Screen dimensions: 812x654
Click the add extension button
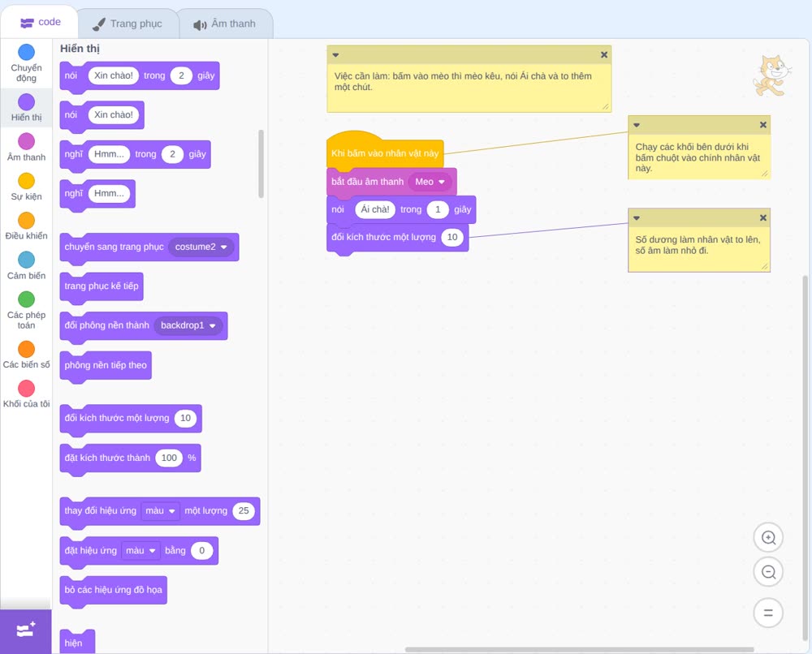[x=26, y=630]
